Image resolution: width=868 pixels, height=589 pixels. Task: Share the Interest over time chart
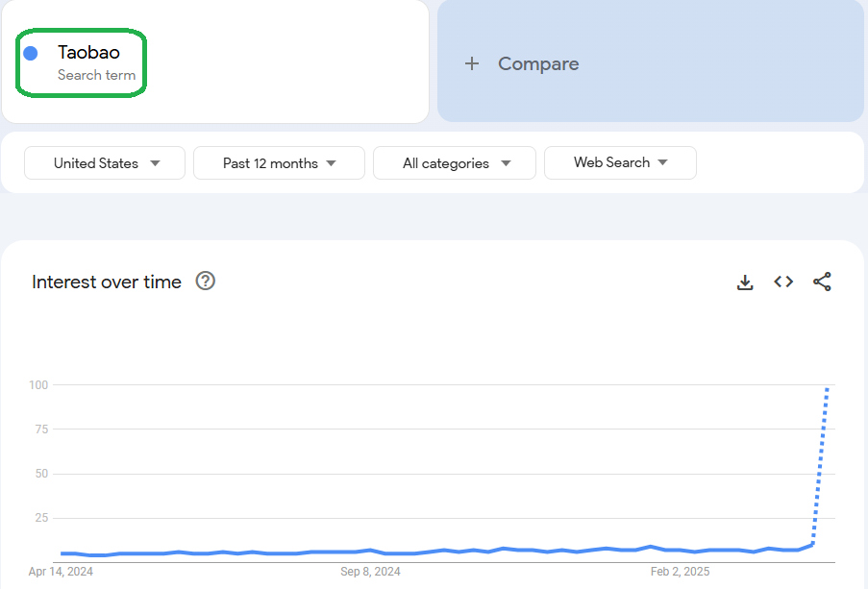[x=822, y=282]
